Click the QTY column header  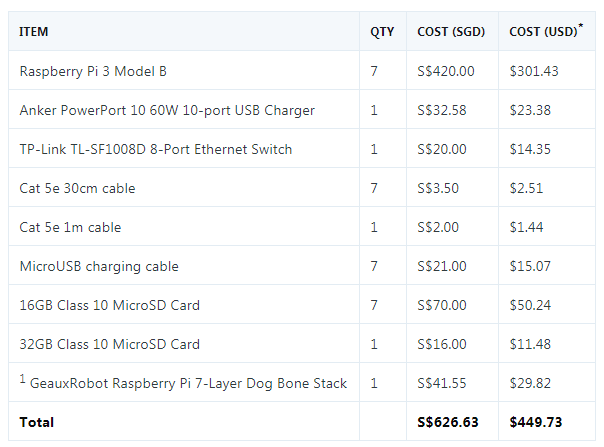(382, 32)
